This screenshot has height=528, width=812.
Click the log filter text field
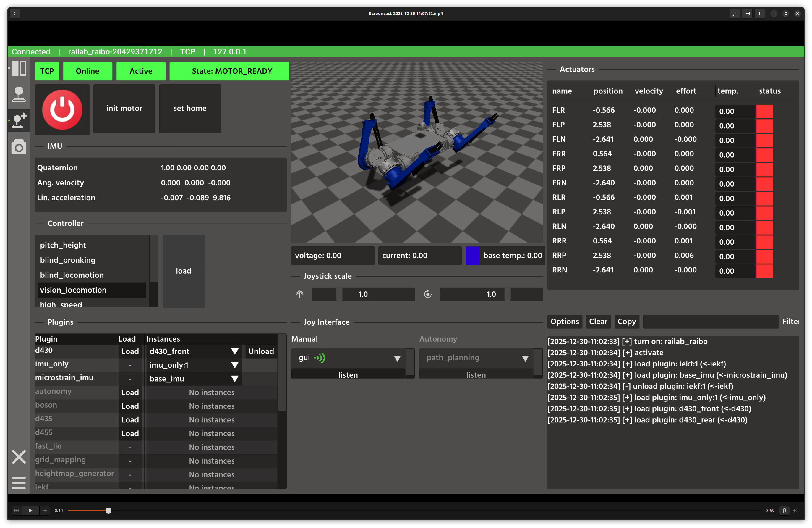pyautogui.click(x=710, y=322)
